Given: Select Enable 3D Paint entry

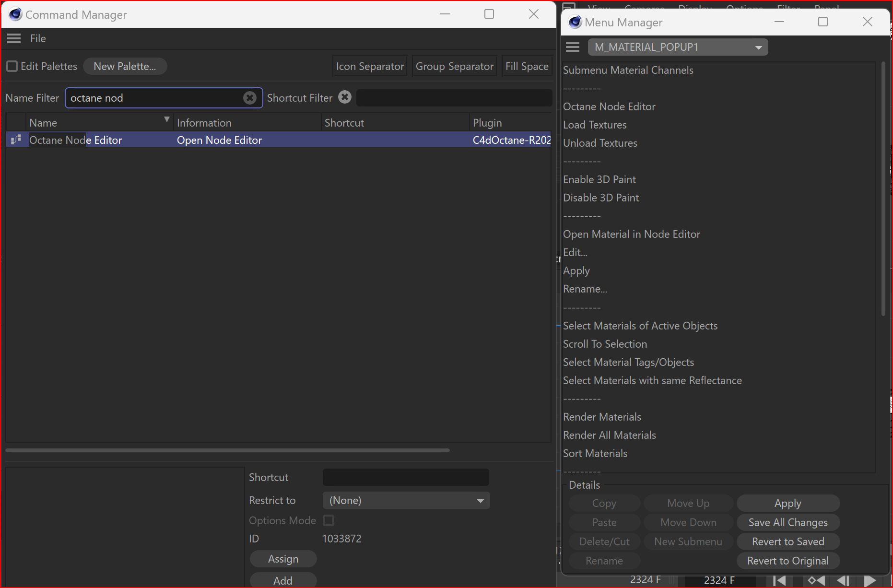Looking at the screenshot, I should point(599,179).
